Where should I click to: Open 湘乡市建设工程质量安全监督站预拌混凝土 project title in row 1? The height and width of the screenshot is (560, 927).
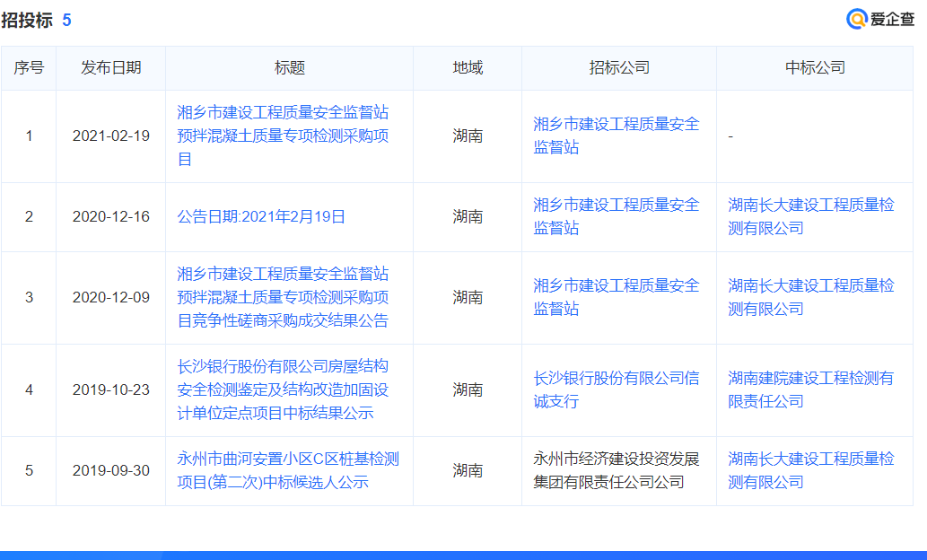(x=283, y=136)
